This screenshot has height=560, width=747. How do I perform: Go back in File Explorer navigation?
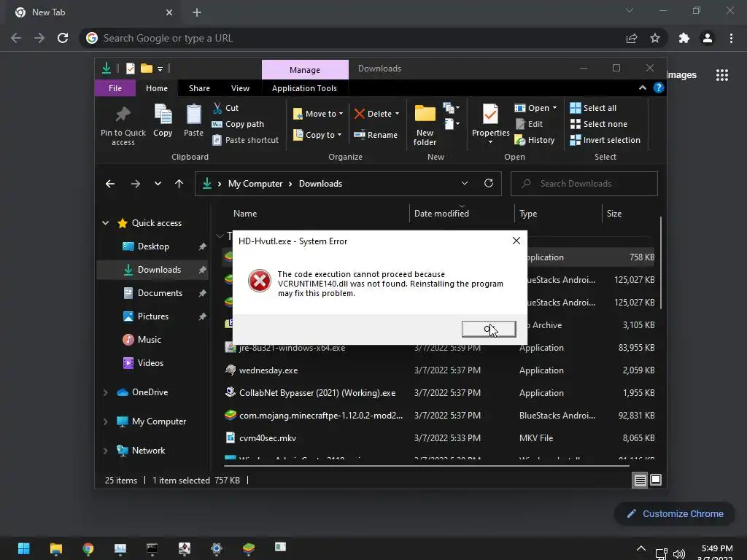point(110,184)
